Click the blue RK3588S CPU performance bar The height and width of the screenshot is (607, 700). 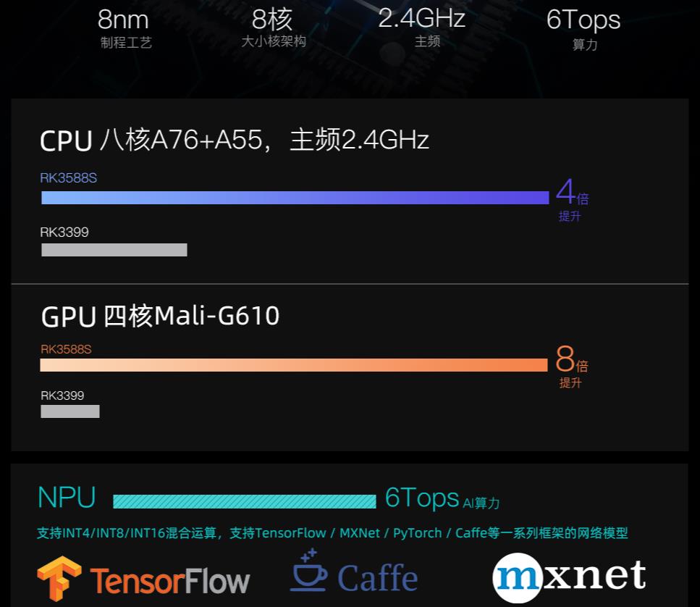(x=295, y=198)
